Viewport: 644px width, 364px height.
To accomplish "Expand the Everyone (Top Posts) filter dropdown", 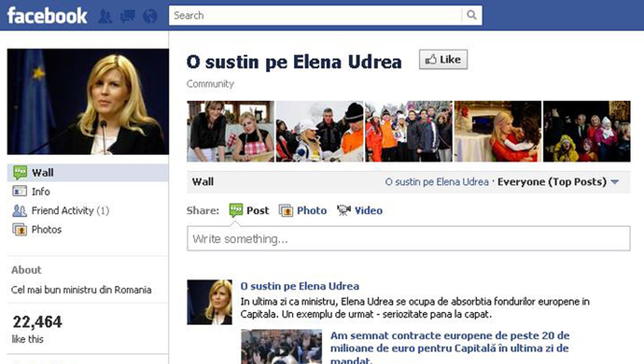I will [x=614, y=182].
